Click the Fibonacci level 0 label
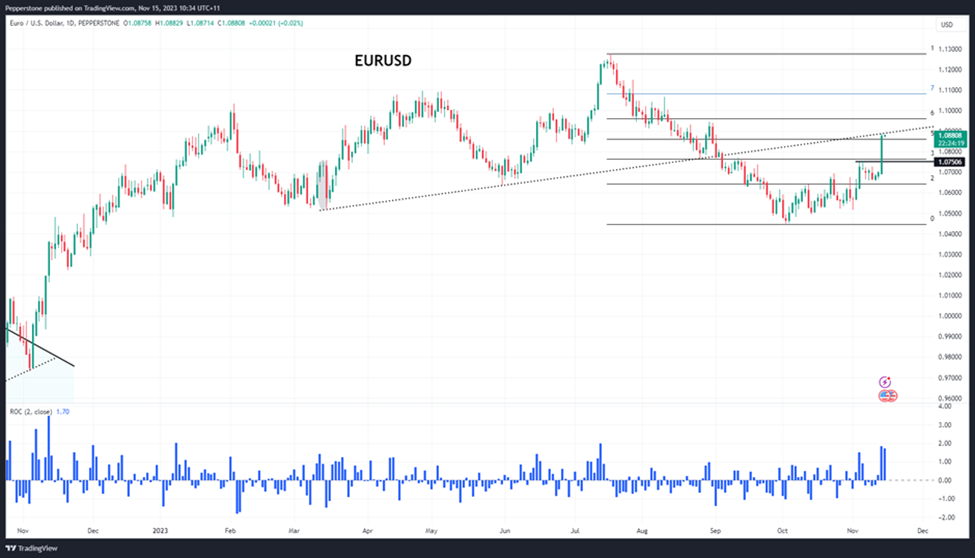 pyautogui.click(x=931, y=218)
